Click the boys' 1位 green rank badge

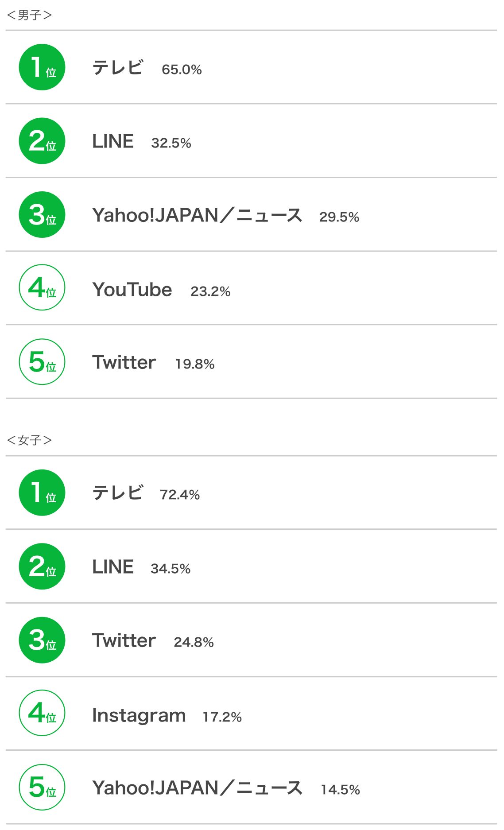[42, 67]
